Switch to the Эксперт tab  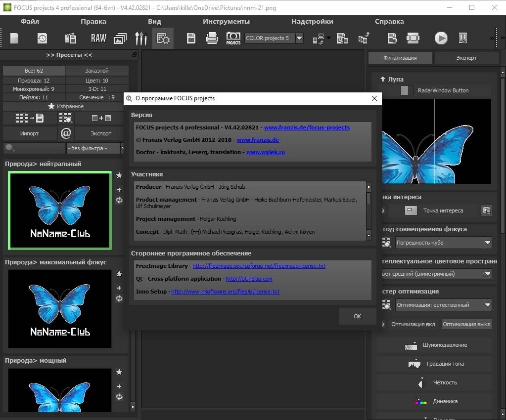coord(466,58)
